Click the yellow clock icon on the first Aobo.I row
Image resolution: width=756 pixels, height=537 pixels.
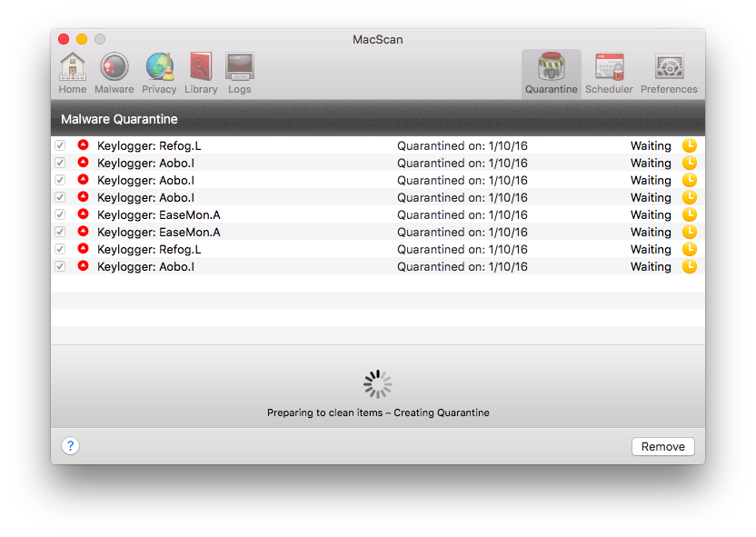(690, 163)
